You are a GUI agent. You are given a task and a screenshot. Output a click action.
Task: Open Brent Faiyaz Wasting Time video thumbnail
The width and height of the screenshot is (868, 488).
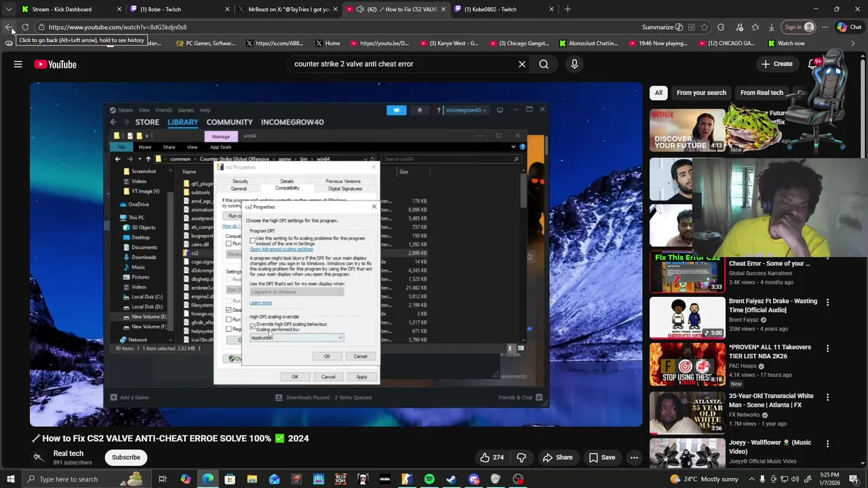[x=687, y=317]
